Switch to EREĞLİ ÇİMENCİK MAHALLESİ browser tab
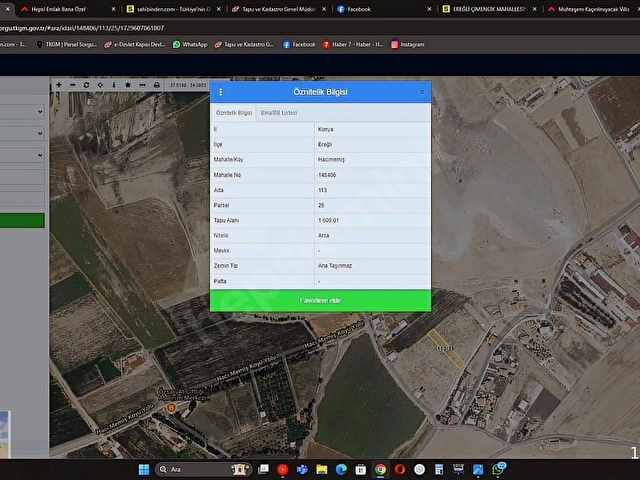Screen dimensions: 640x480 tap(489, 9)
